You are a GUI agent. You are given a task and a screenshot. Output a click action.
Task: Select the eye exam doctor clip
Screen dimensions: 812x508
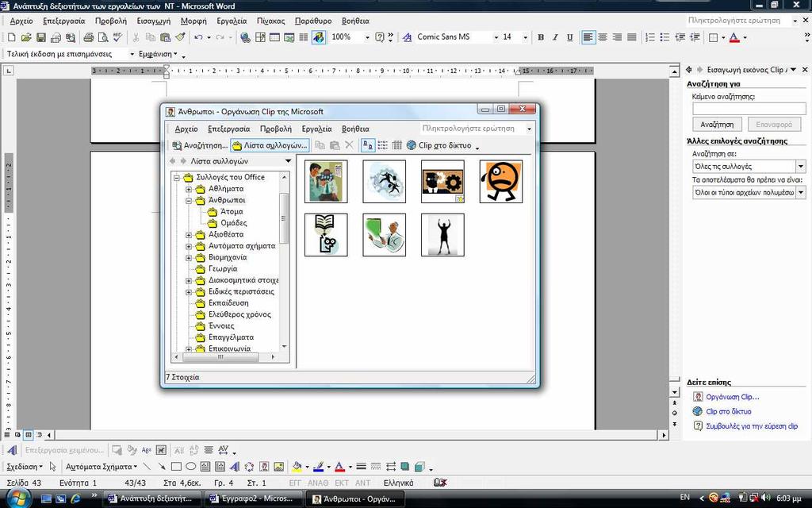[x=326, y=182]
